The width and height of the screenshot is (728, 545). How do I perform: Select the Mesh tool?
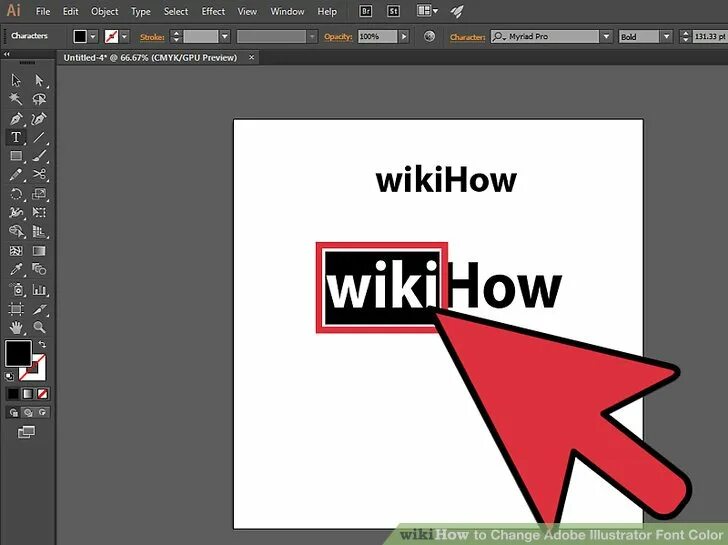[x=16, y=251]
